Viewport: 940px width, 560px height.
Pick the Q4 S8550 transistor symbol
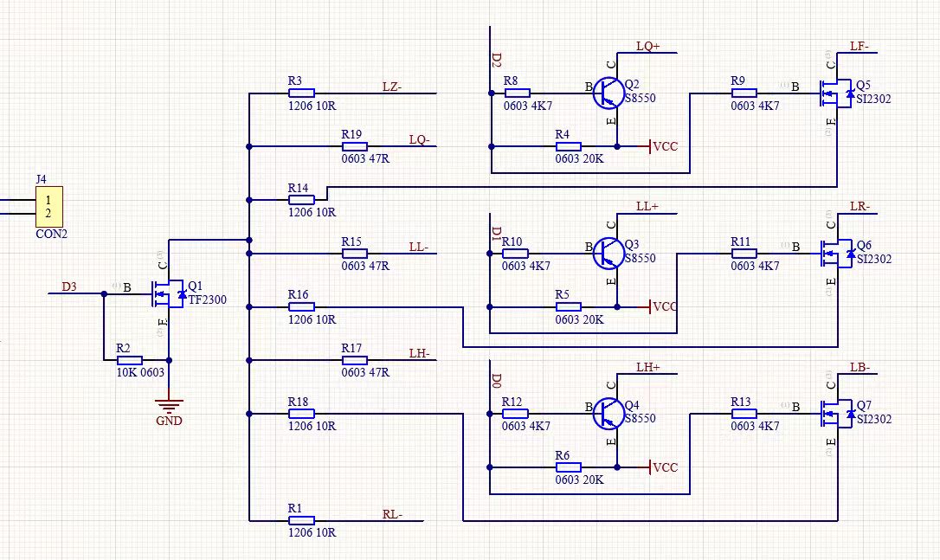click(609, 414)
